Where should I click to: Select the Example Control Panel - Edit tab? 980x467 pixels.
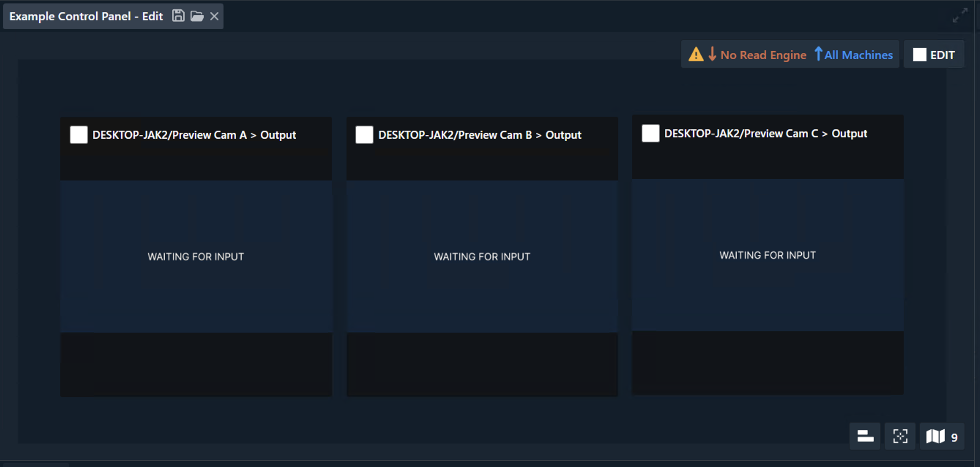coord(86,16)
